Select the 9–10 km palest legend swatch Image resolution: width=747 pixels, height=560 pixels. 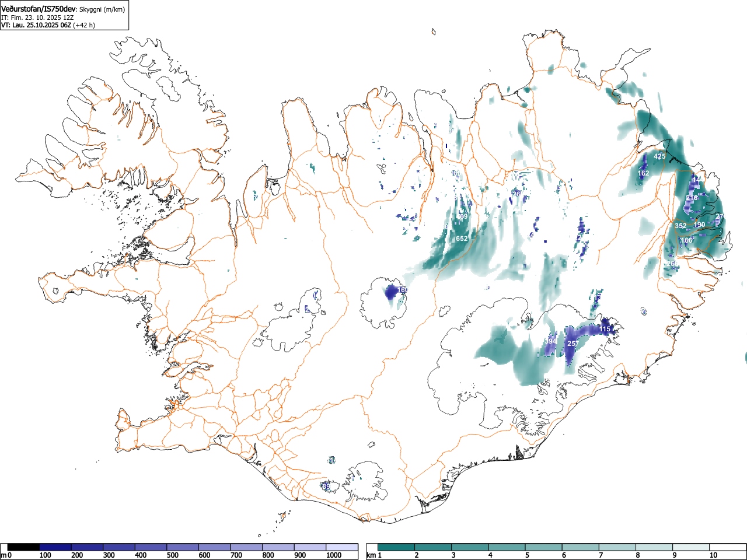tap(690, 547)
